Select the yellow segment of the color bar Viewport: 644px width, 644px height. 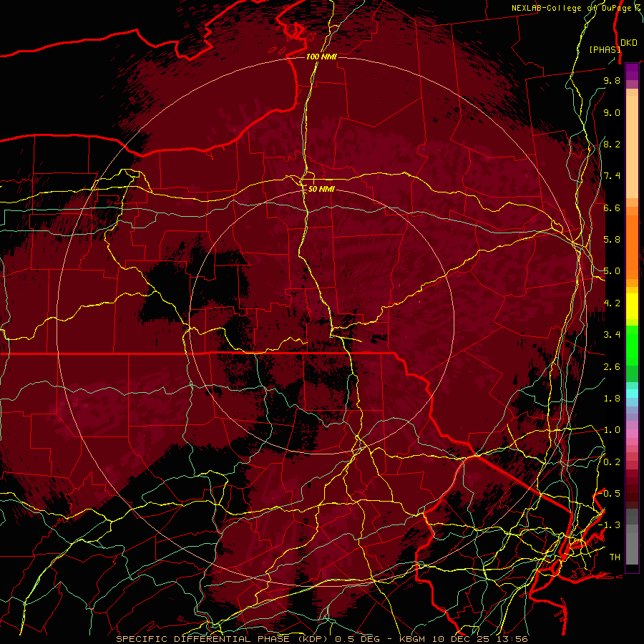click(632, 306)
